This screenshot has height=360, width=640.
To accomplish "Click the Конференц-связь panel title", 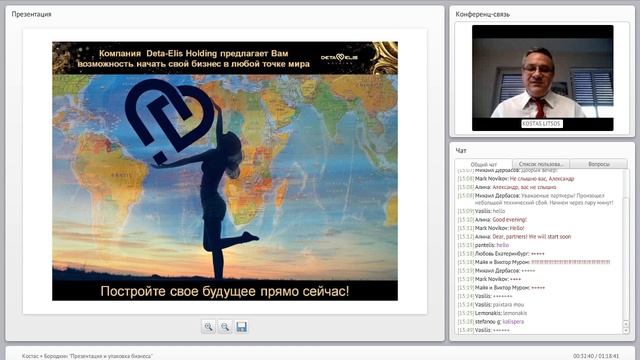I will click(482, 14).
